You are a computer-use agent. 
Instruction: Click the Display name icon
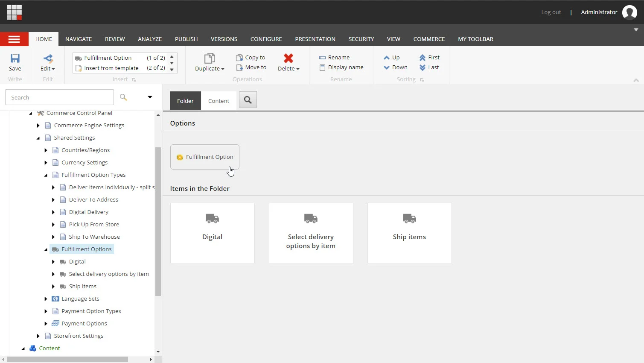pos(322,67)
